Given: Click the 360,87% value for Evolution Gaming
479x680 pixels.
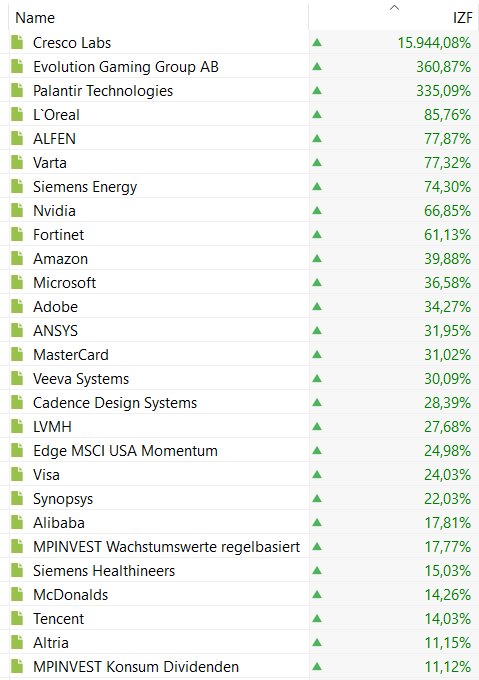Looking at the screenshot, I should 443,67.
